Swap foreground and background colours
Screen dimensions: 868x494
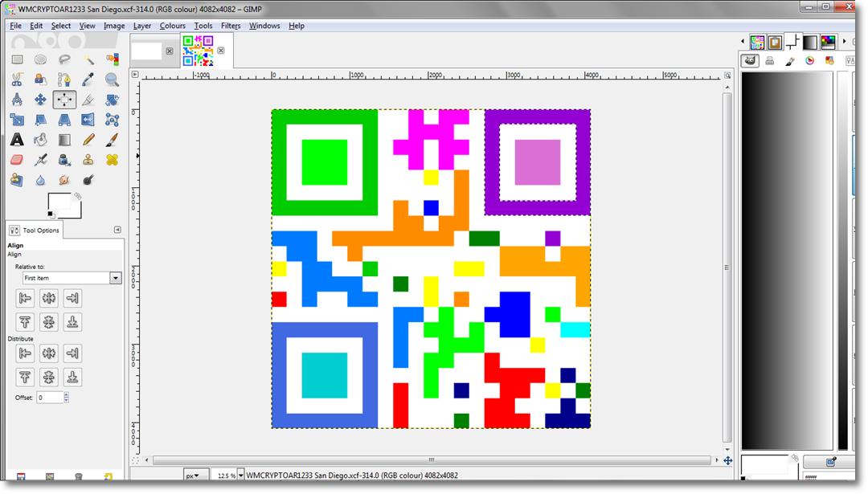77,196
